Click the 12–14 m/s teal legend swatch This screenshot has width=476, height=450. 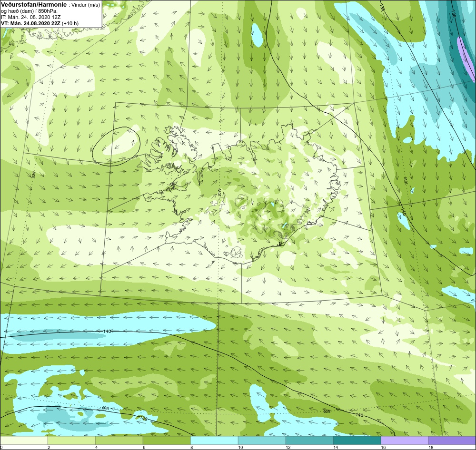[x=309, y=440]
